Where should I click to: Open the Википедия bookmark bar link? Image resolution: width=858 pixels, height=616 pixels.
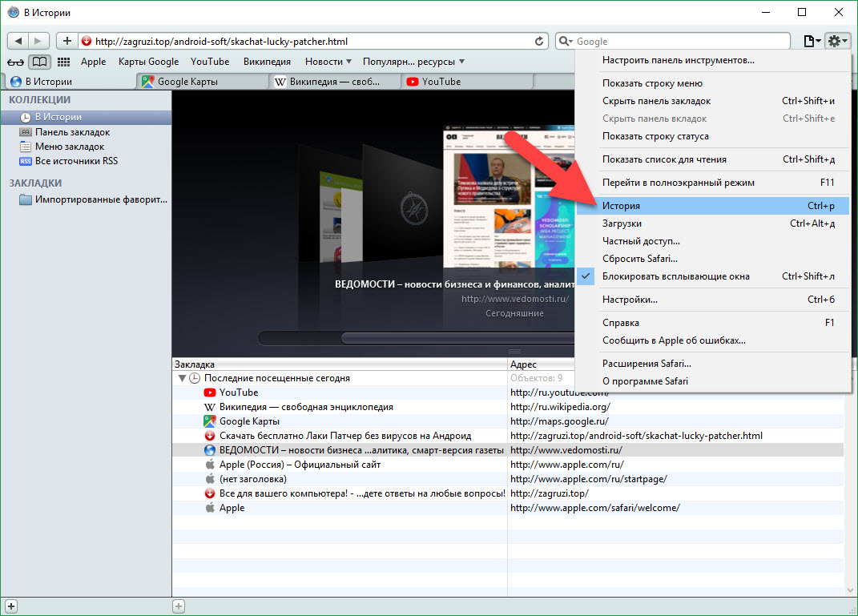point(267,62)
